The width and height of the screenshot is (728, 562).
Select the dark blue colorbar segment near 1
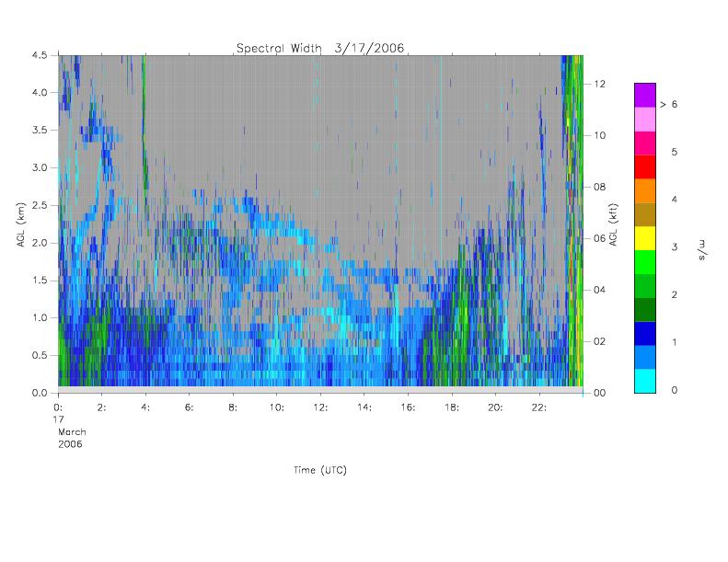click(x=645, y=333)
